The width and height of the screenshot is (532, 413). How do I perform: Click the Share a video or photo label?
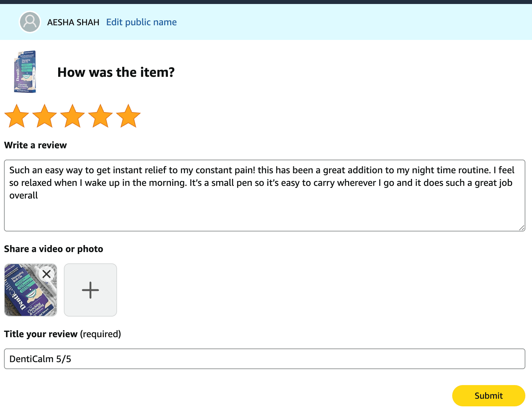tap(53, 249)
